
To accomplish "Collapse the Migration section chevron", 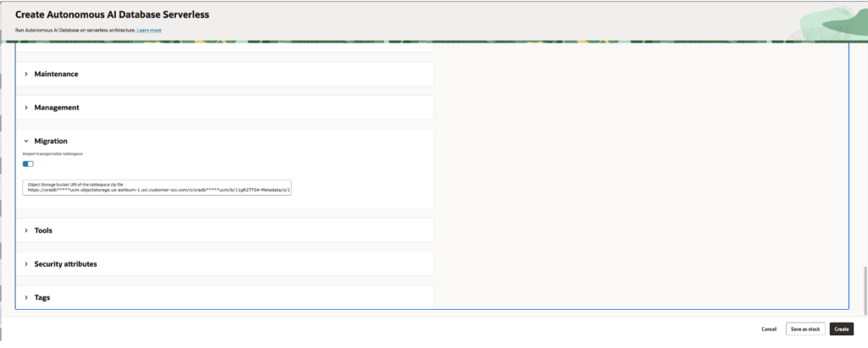I will (x=26, y=141).
